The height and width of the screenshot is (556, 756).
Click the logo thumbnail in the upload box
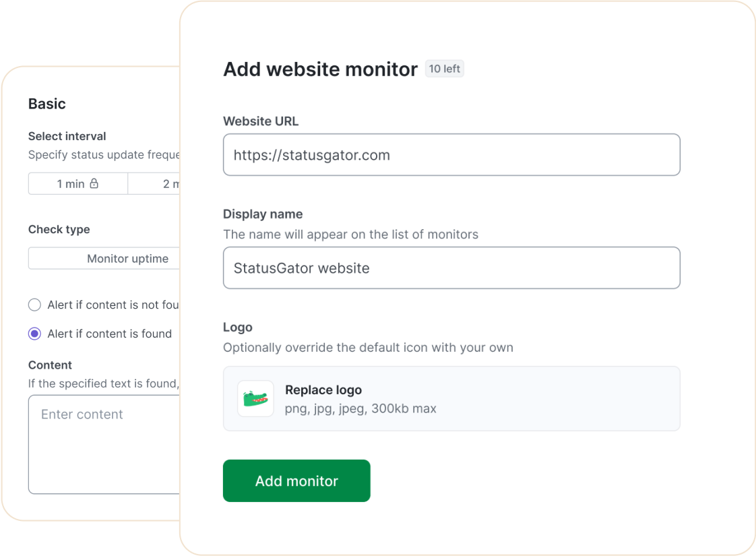(255, 398)
